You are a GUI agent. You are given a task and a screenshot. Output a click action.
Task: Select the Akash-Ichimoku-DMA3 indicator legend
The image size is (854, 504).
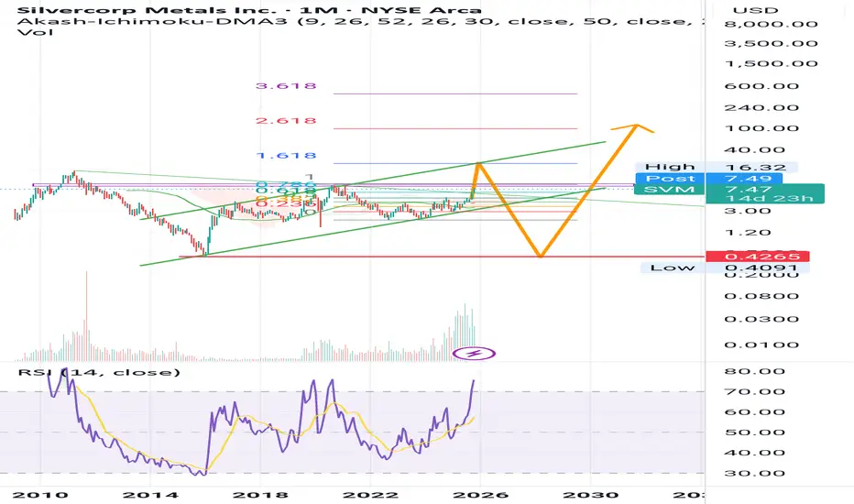358,21
